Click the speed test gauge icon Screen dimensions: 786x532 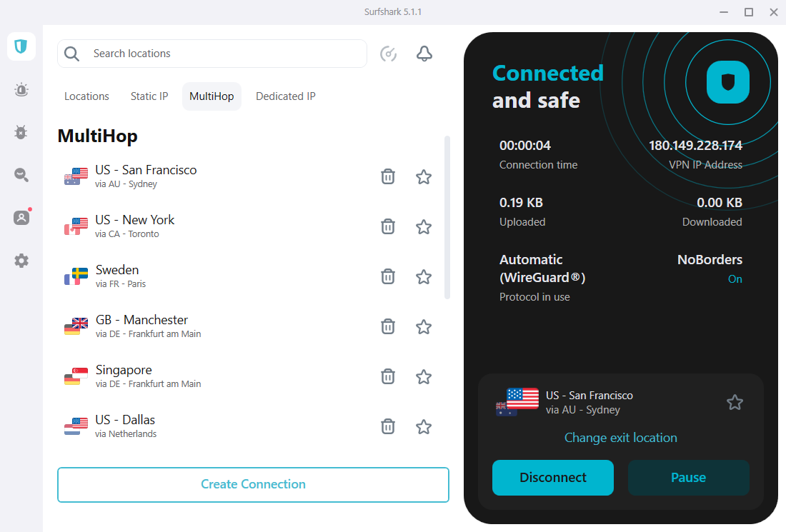[x=389, y=54]
